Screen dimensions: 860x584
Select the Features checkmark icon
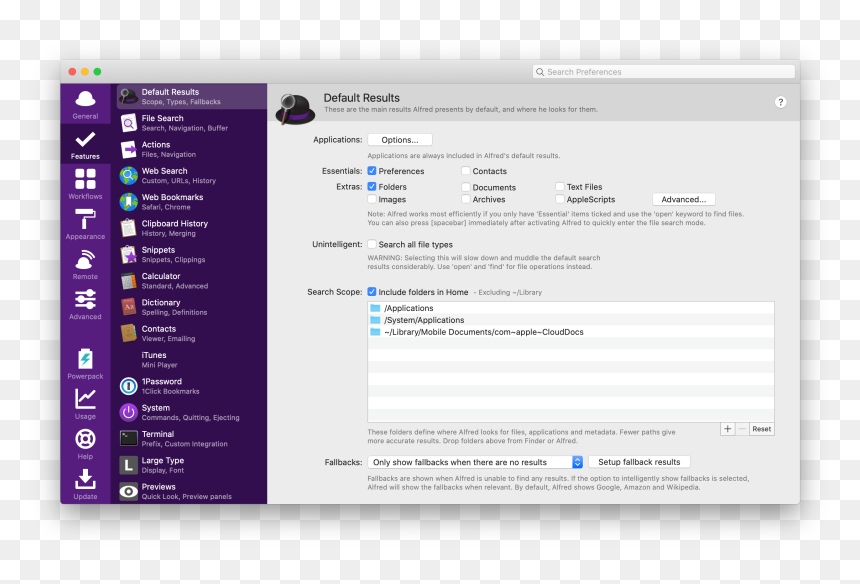coord(85,139)
